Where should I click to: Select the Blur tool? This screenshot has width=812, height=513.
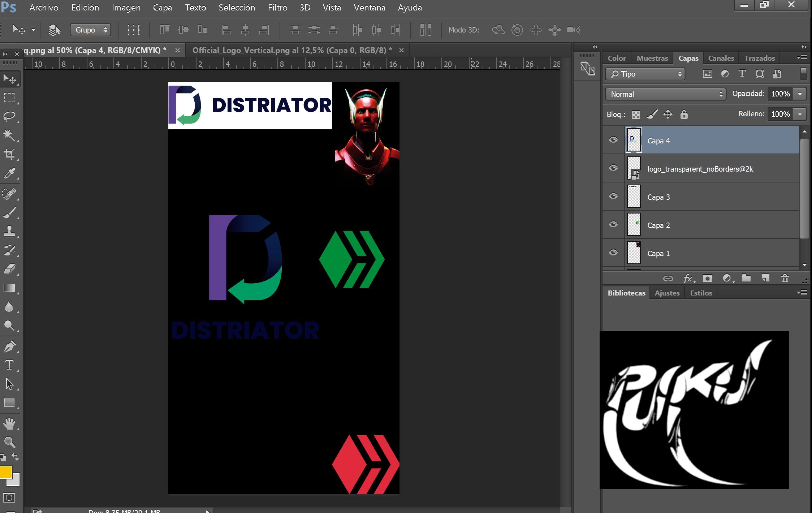[x=9, y=307]
